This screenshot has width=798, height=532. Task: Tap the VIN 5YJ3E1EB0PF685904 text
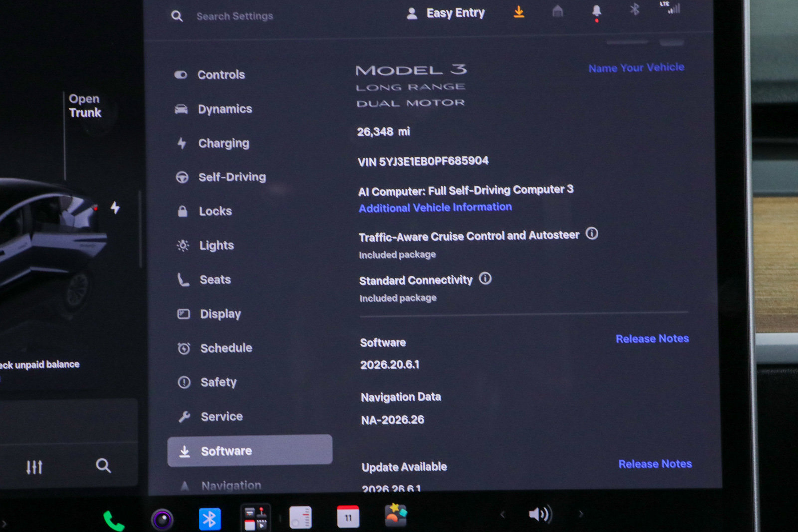[x=423, y=161]
